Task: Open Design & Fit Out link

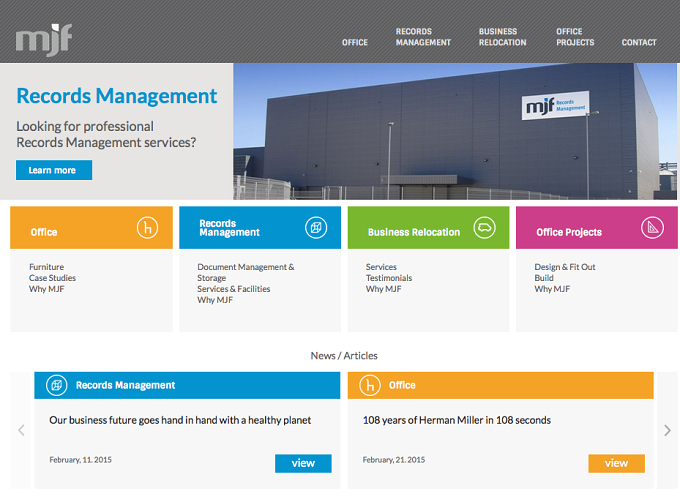Action: pos(565,267)
